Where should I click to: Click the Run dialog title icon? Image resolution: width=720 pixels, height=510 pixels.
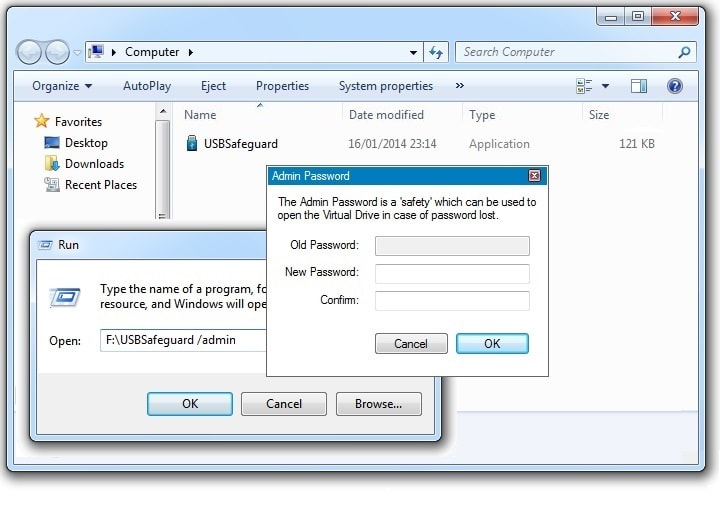[x=45, y=245]
